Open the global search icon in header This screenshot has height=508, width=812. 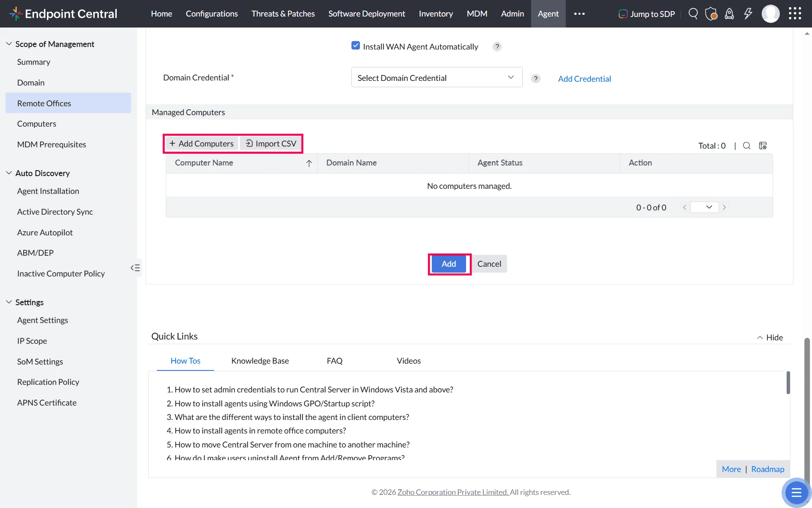click(693, 14)
